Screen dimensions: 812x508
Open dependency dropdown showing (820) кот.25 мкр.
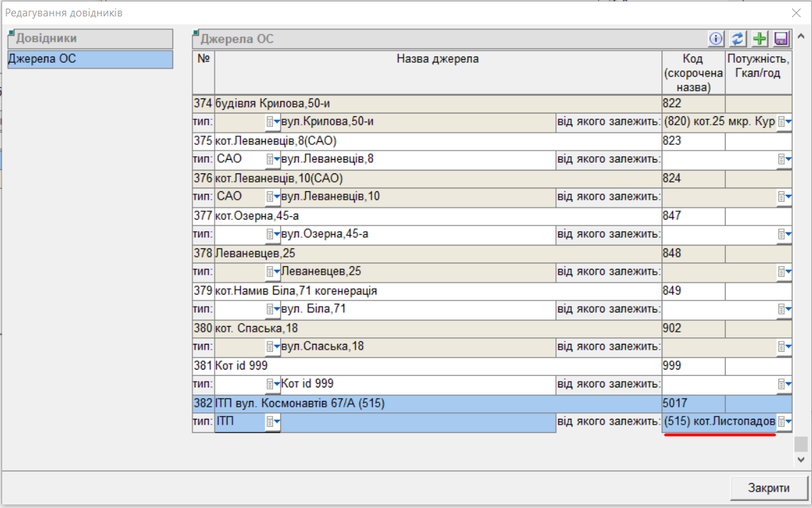(784, 122)
